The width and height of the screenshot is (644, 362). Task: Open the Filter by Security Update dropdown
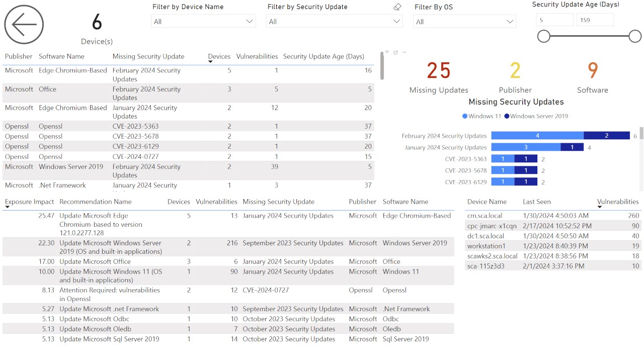[334, 21]
